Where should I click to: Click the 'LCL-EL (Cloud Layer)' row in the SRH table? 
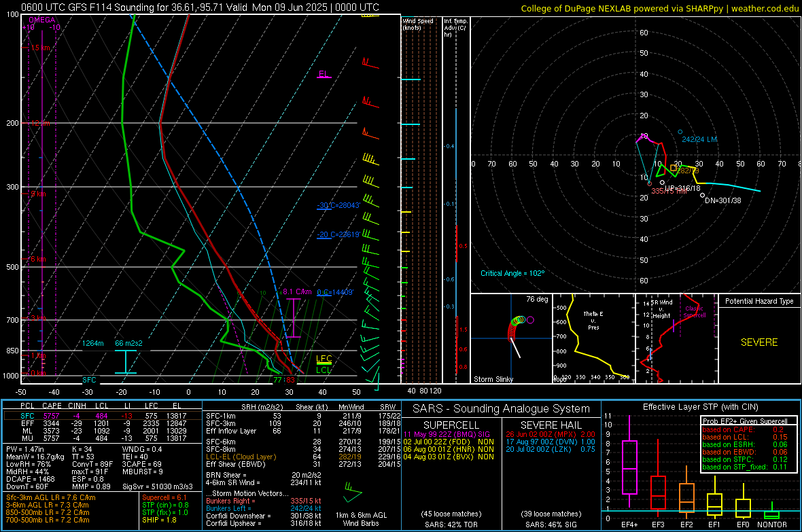click(x=304, y=457)
